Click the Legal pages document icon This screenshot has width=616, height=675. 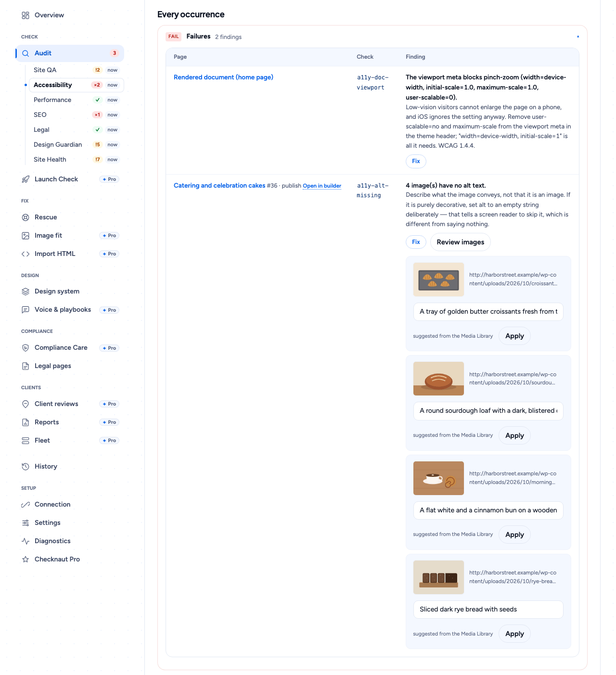26,366
